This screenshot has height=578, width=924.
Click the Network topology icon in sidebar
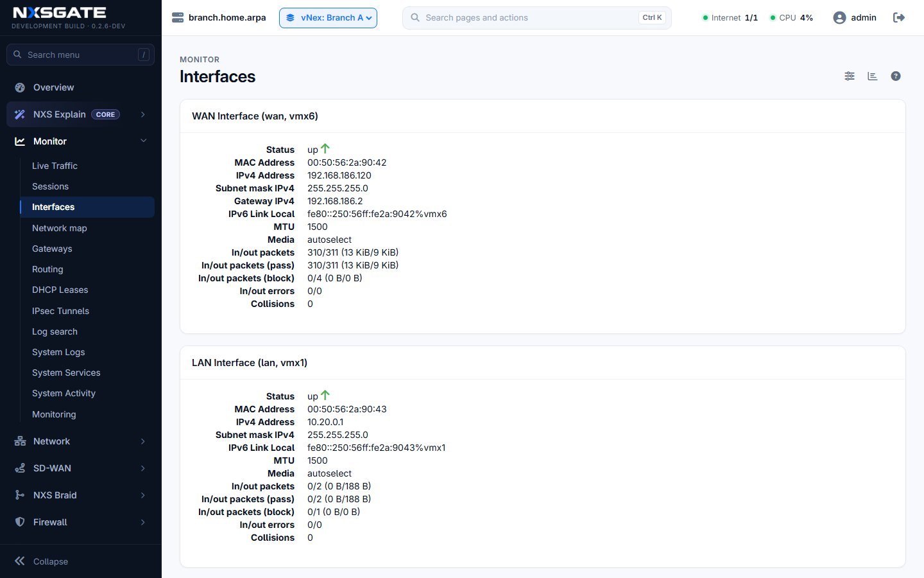pyautogui.click(x=20, y=441)
